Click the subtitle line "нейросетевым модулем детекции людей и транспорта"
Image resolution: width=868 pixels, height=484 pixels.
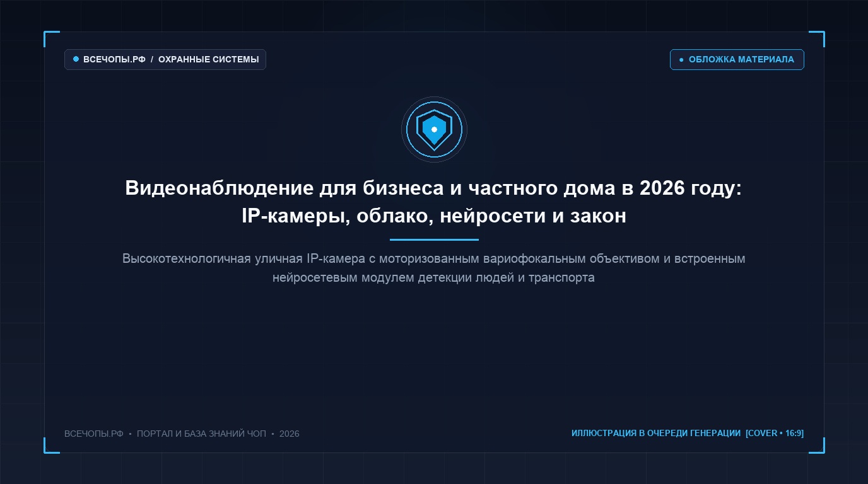(434, 278)
